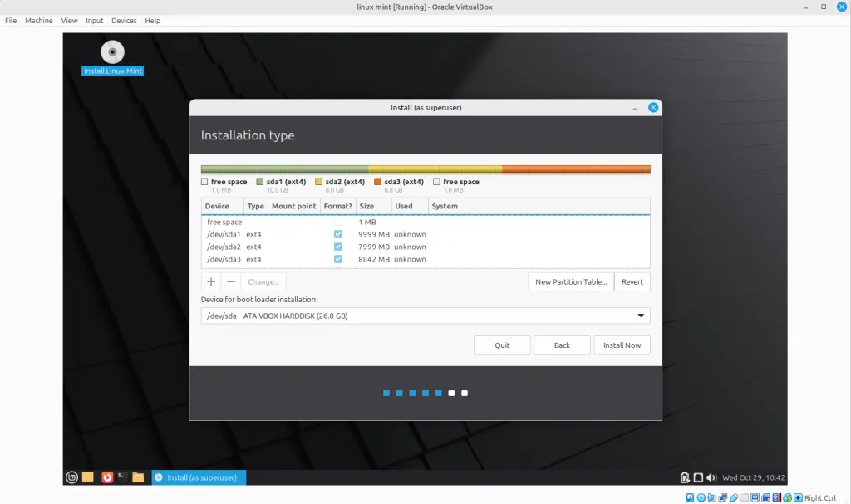The height and width of the screenshot is (504, 851).
Task: Open the Linux Mint start menu
Action: [x=72, y=477]
